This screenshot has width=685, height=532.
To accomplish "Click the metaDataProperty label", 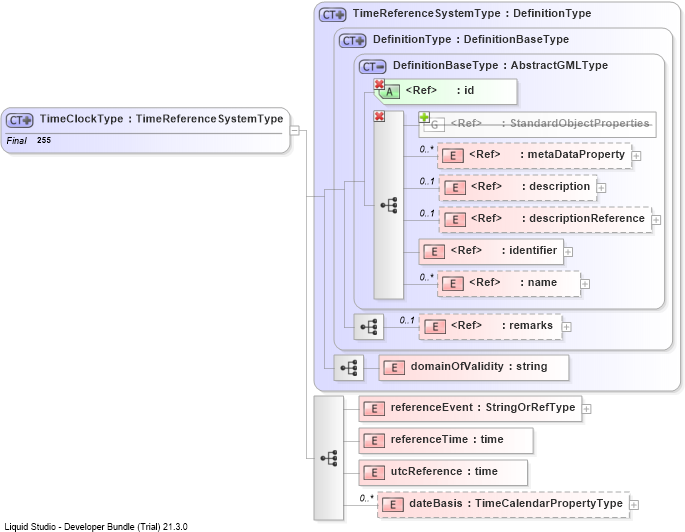I will coord(576,155).
